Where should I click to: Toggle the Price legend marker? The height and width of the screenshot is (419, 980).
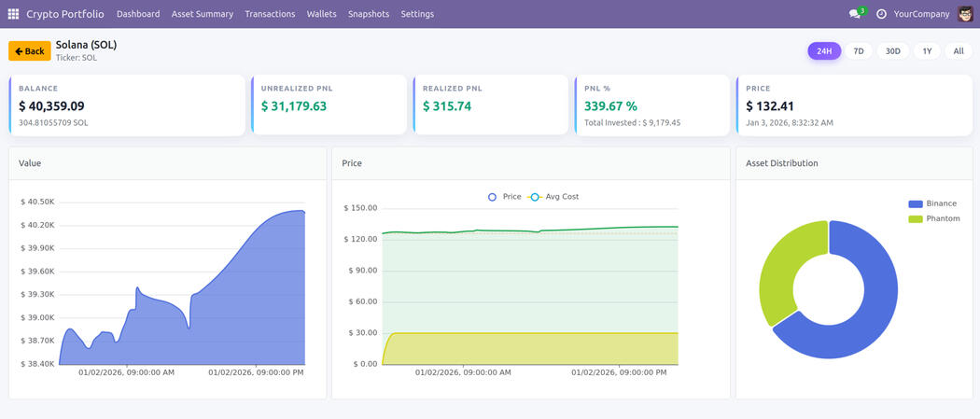[493, 197]
